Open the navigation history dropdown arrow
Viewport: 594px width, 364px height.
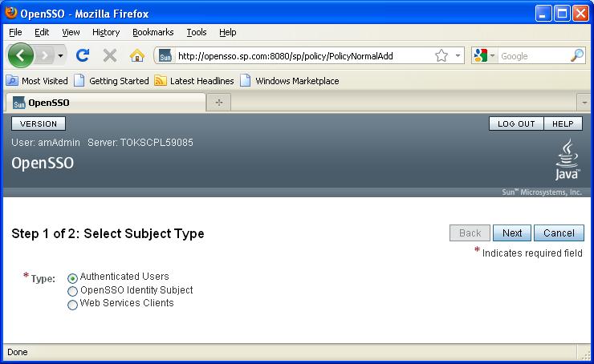(x=61, y=56)
